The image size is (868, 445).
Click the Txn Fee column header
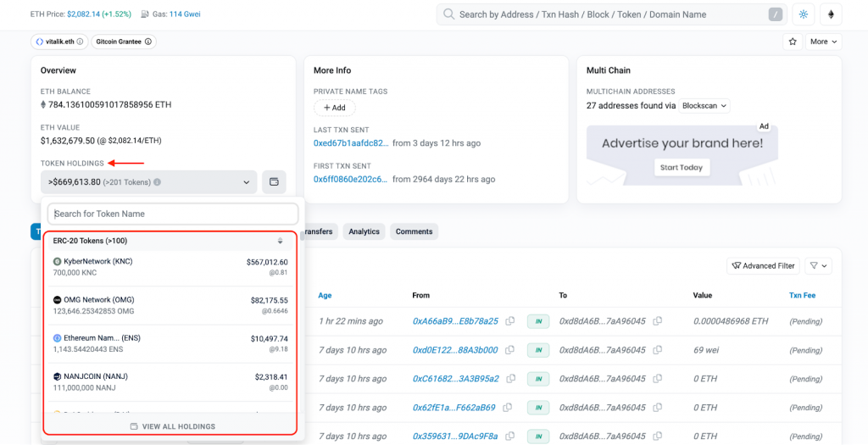(802, 295)
